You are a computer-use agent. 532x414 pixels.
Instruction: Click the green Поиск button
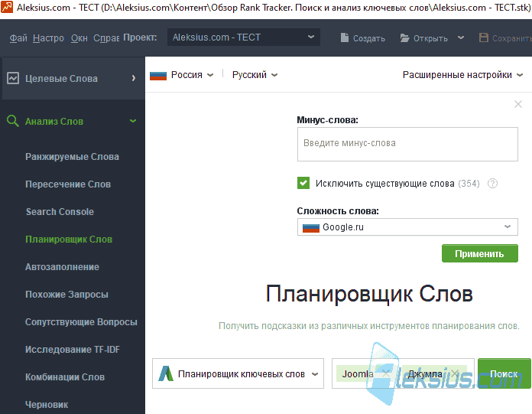tap(504, 373)
